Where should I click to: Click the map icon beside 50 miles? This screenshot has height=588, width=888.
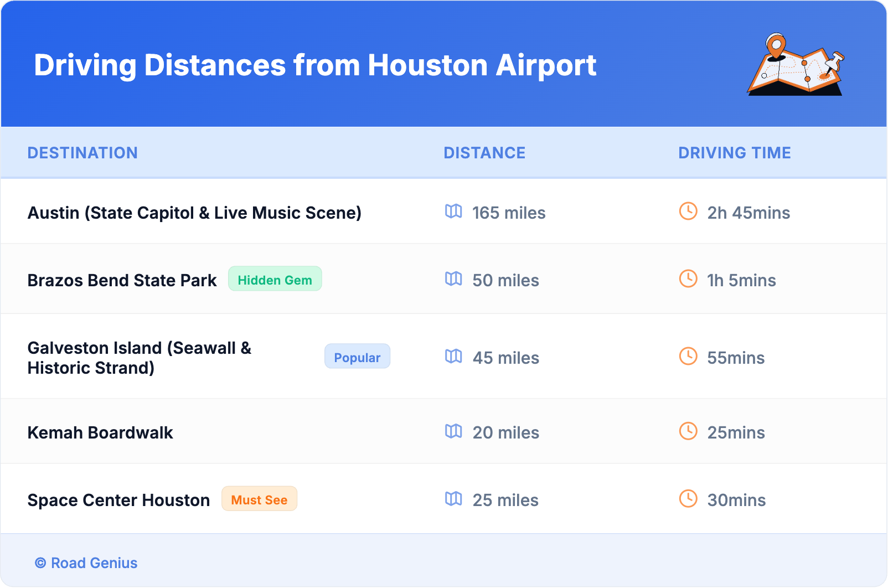[453, 279]
